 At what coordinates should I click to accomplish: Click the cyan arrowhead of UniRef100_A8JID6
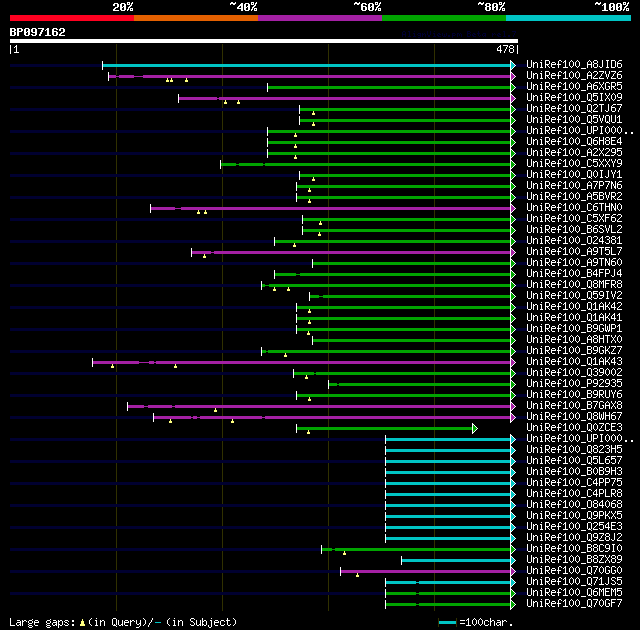tap(513, 65)
